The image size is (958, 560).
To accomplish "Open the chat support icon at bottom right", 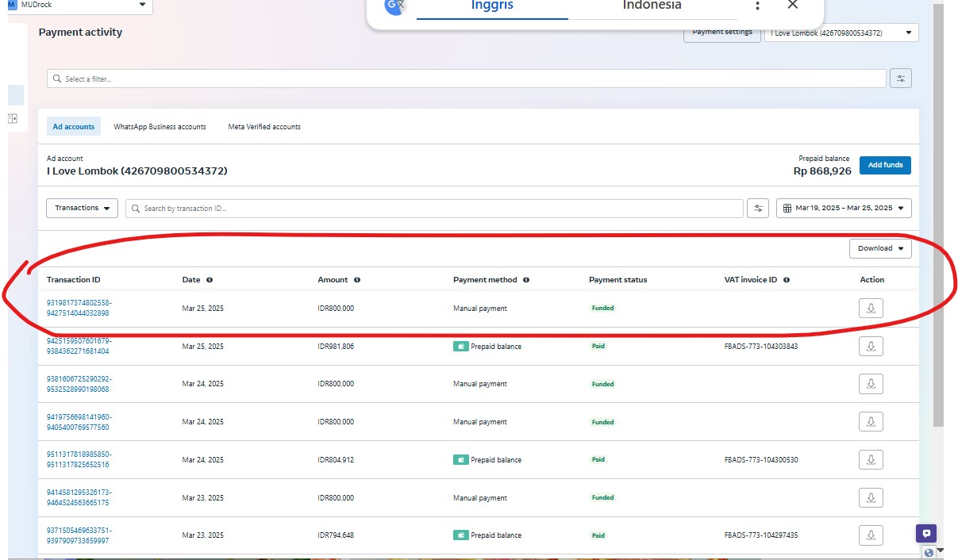I will (x=926, y=534).
